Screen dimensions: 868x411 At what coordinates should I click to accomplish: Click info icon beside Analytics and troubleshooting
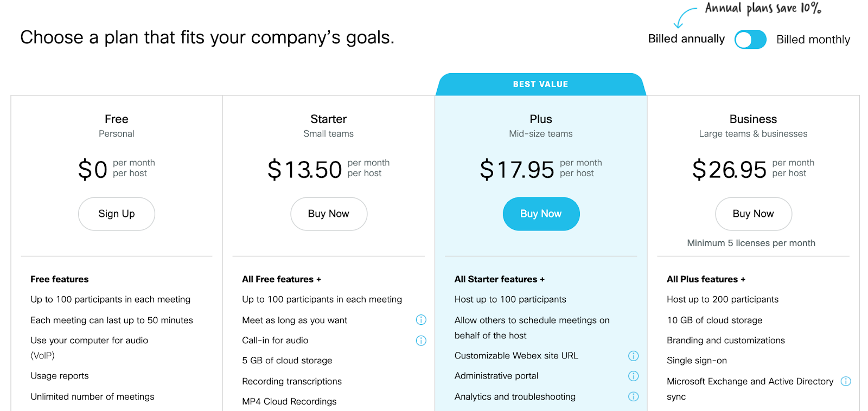coord(633,396)
